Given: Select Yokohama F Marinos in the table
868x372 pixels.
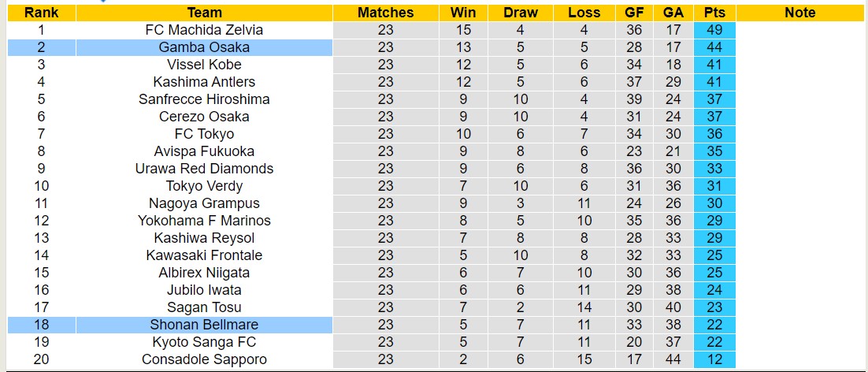Looking at the screenshot, I should click(x=205, y=221).
